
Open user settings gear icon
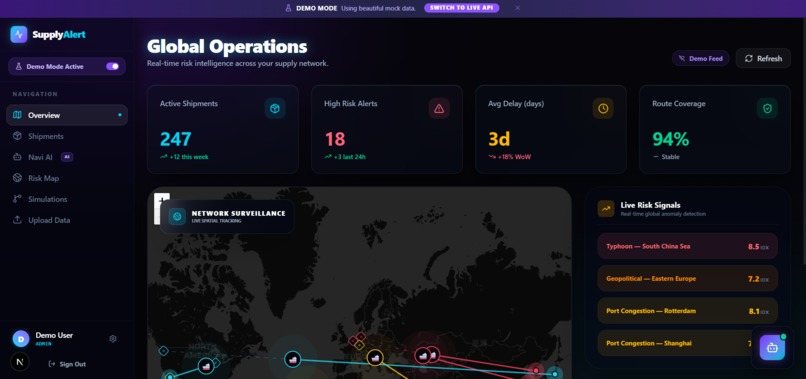point(113,338)
